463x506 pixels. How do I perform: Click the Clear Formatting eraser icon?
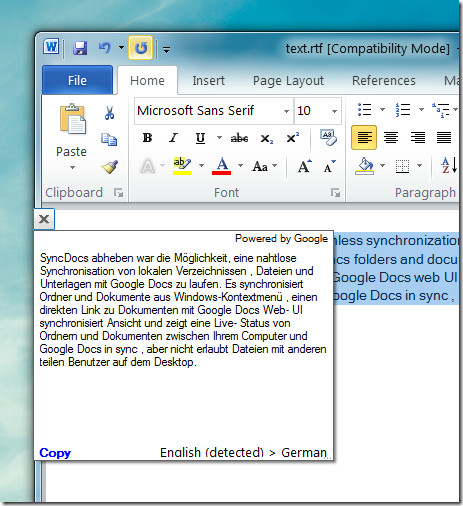pos(328,137)
